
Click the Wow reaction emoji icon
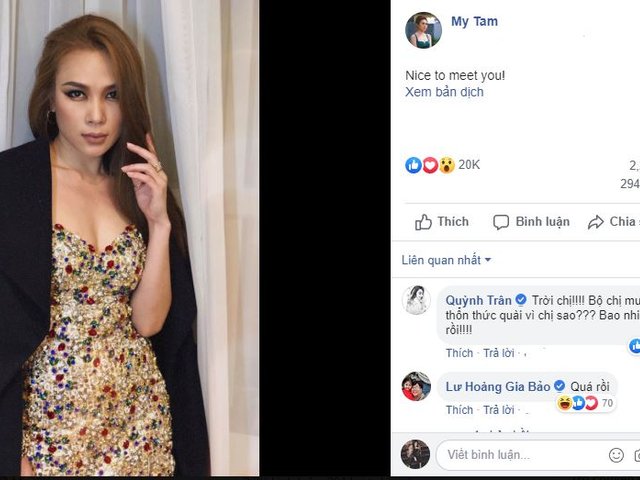(x=446, y=165)
